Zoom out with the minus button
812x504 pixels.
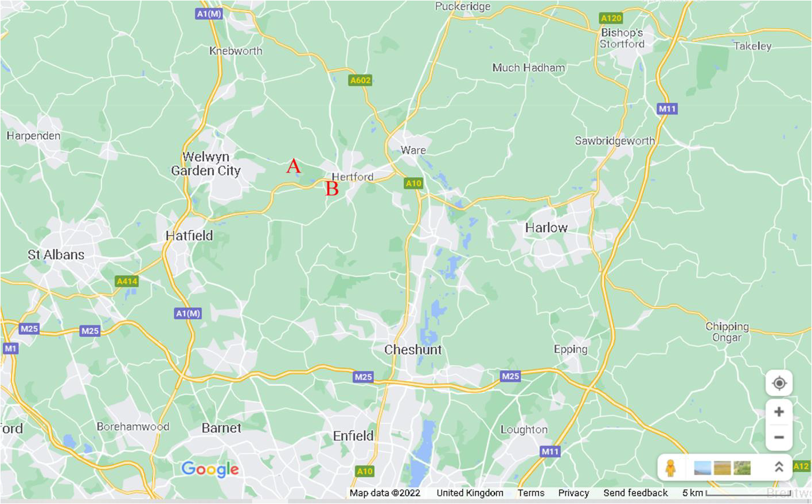pos(779,437)
